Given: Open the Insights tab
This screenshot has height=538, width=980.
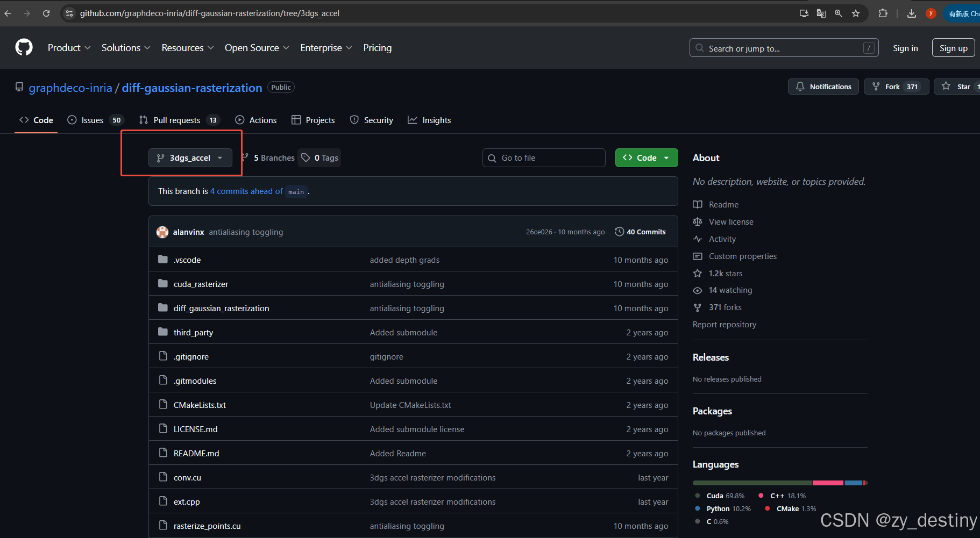Looking at the screenshot, I should tap(429, 120).
